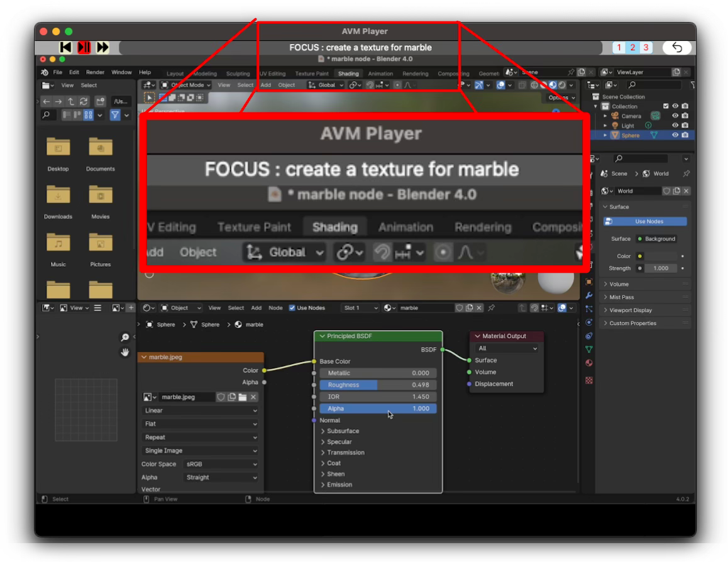The height and width of the screenshot is (562, 728).
Task: Hide the Sphere in viewport via eye icon
Action: (x=675, y=135)
